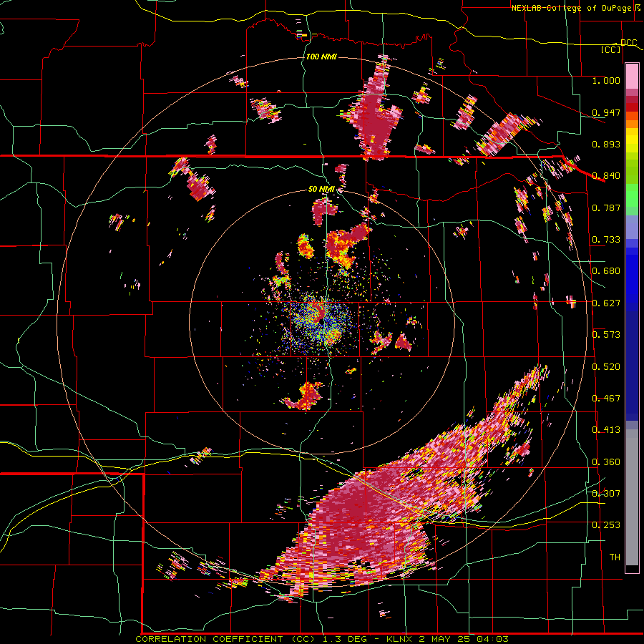Select the 0.840 scale value
The image size is (644, 644).
[606, 176]
